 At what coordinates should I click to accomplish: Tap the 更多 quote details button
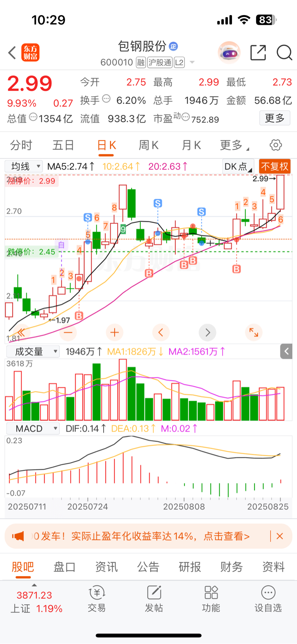(x=275, y=118)
